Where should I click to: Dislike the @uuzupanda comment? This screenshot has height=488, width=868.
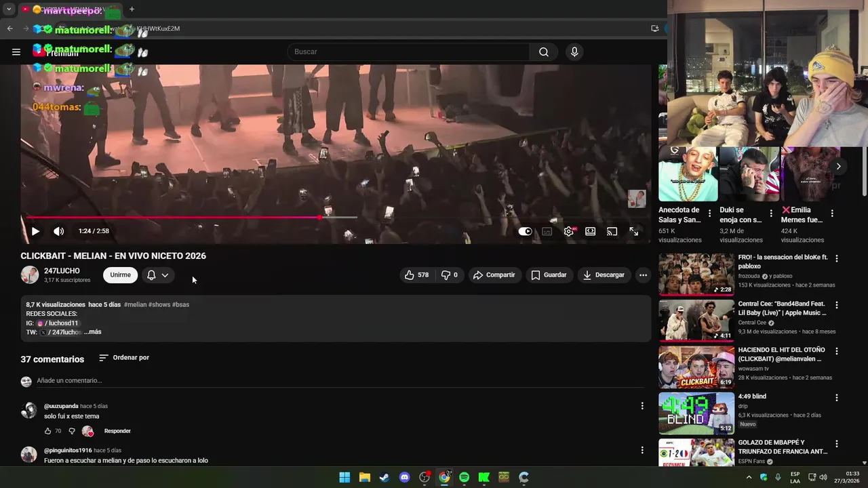pyautogui.click(x=72, y=431)
